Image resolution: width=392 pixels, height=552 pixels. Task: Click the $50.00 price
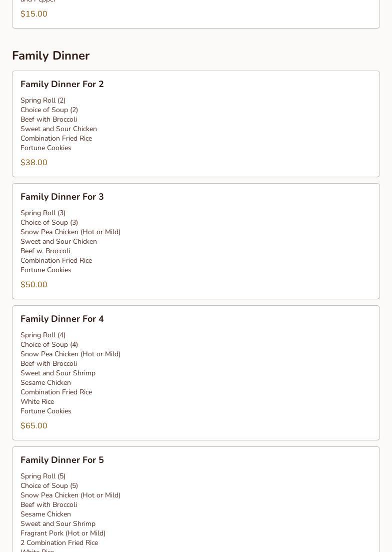tap(34, 285)
